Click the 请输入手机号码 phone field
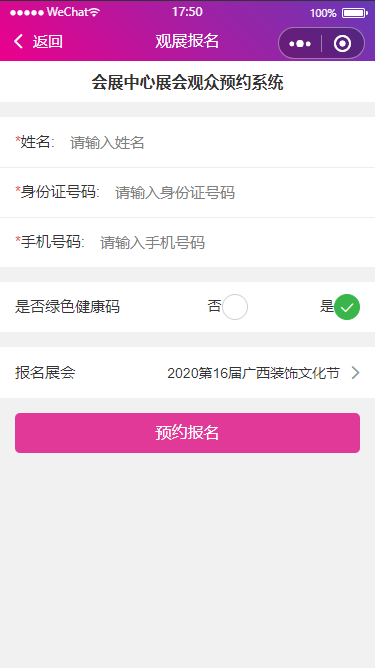The width and height of the screenshot is (375, 668). pos(230,243)
